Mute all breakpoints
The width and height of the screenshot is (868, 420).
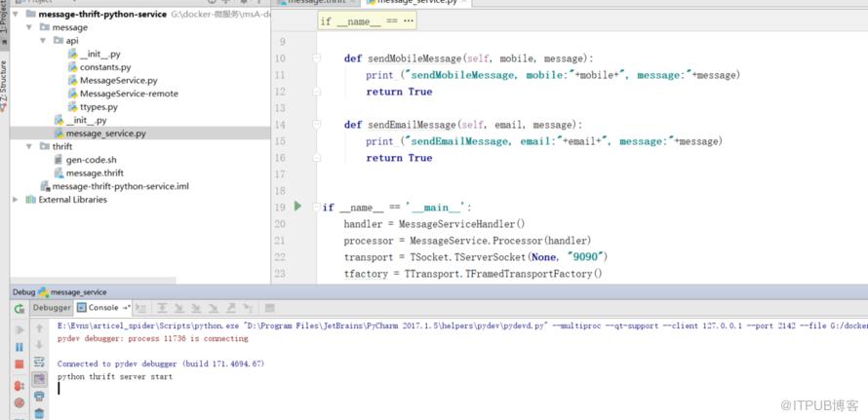20,402
